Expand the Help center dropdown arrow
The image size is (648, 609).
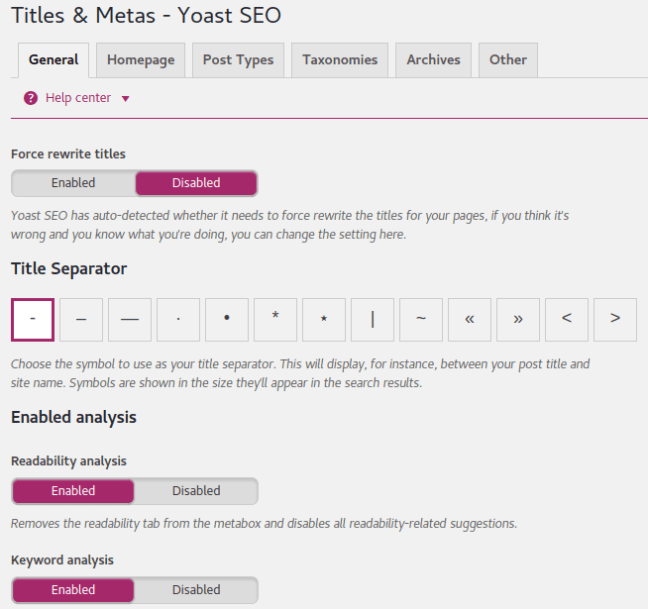[x=126, y=99]
